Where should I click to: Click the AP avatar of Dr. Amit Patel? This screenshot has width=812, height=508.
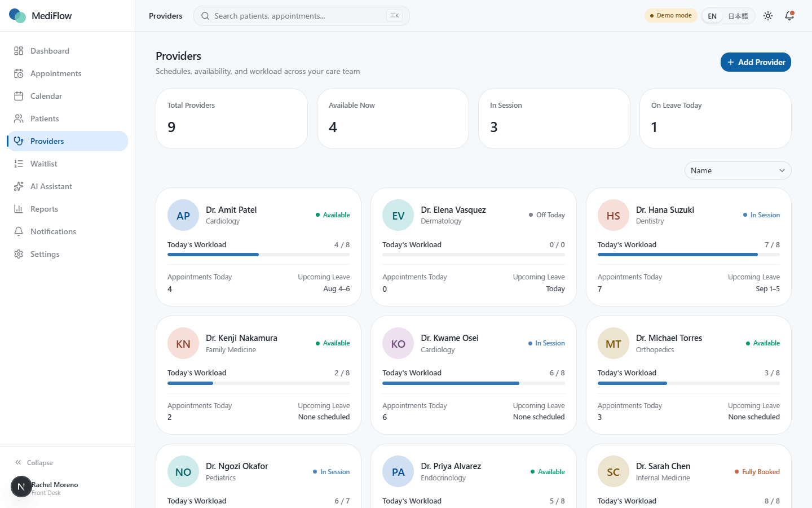tap(183, 215)
